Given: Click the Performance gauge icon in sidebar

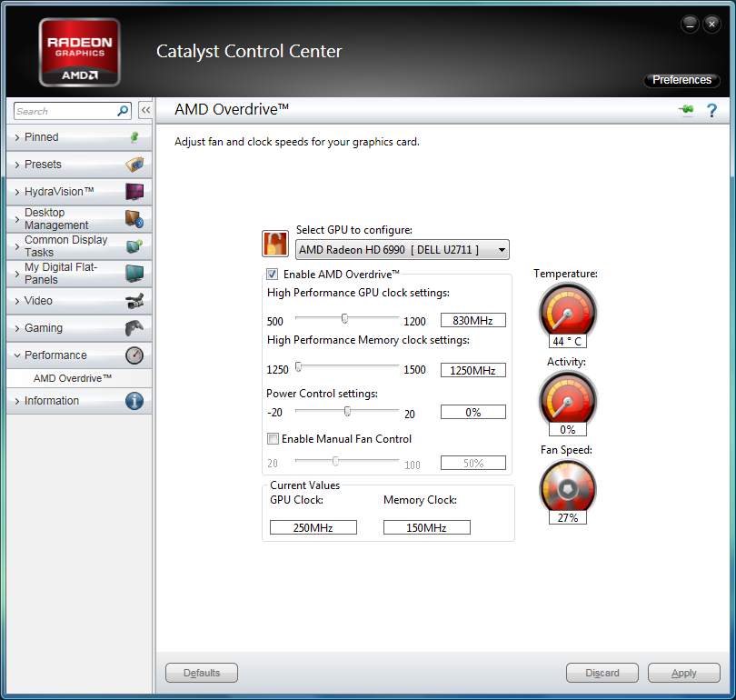Looking at the screenshot, I should 134,355.
